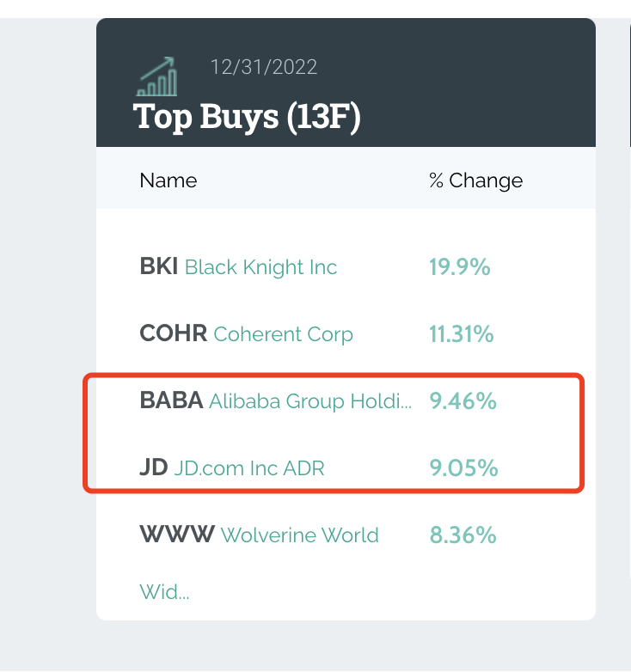The width and height of the screenshot is (631, 672).
Task: Open the BKI ticker symbol
Action: [158, 267]
